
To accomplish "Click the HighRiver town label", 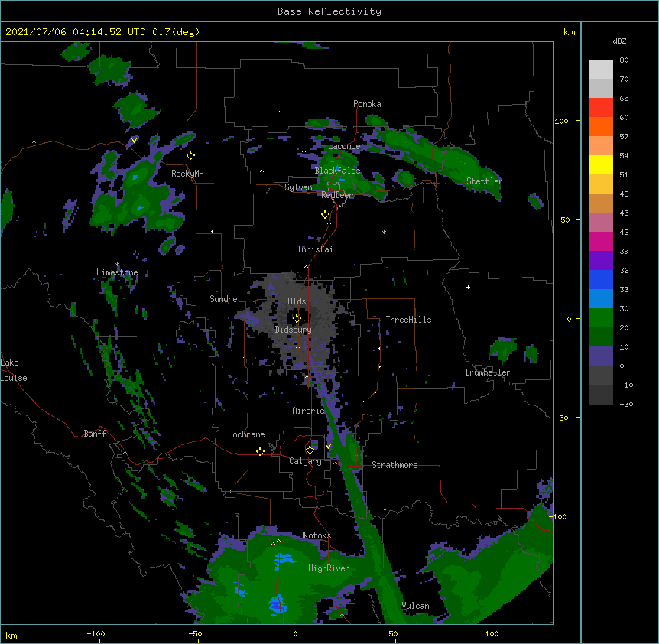I will tap(329, 568).
